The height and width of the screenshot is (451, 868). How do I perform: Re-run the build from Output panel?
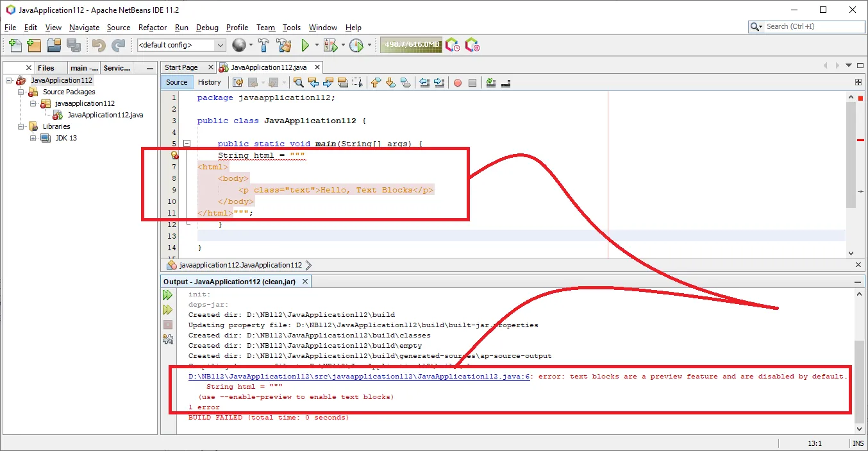[x=168, y=295]
